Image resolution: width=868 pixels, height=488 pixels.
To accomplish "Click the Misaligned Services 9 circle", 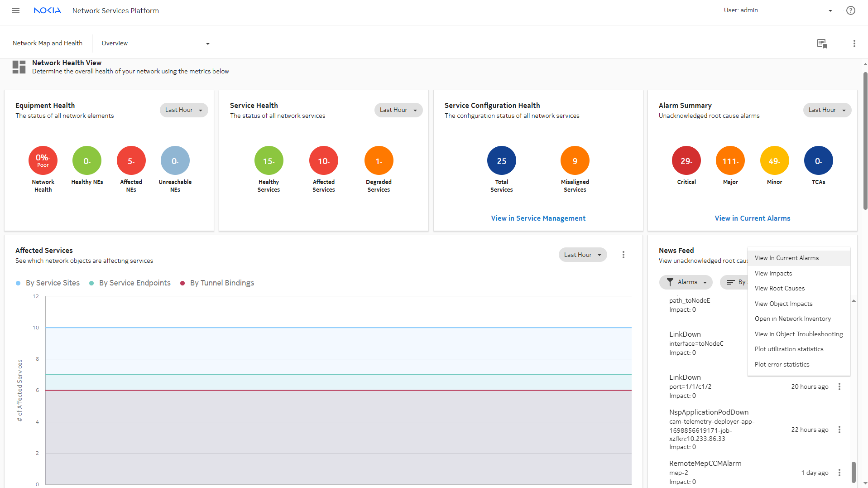I will click(575, 160).
